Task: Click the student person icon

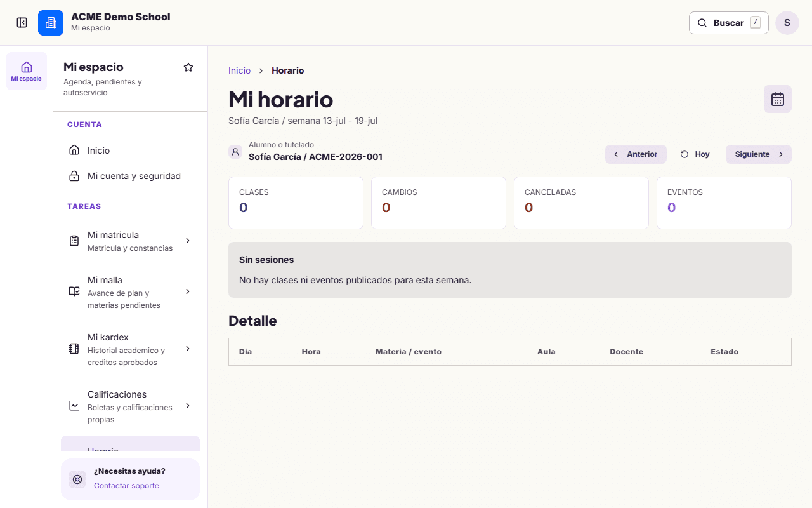Action: (x=235, y=152)
